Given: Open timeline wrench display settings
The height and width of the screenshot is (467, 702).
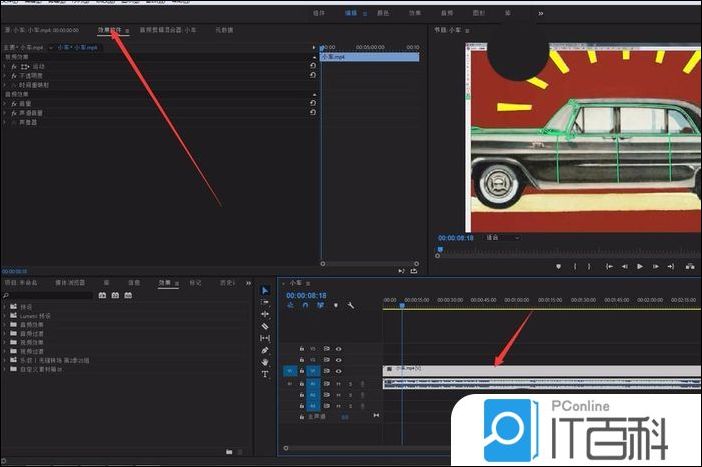Looking at the screenshot, I should pos(351,306).
